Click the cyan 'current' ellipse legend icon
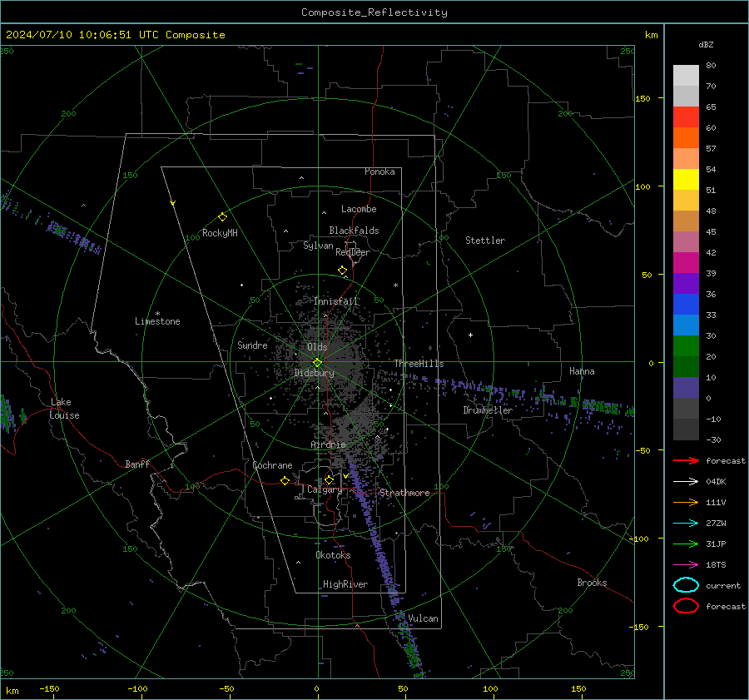749x700 pixels. [686, 585]
